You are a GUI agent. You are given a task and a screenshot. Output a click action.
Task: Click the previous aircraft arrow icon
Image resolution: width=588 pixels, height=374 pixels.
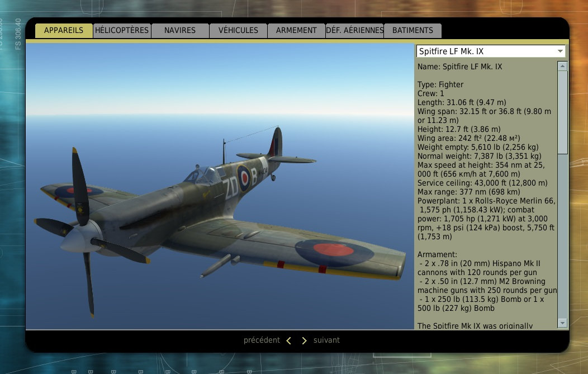(x=288, y=340)
